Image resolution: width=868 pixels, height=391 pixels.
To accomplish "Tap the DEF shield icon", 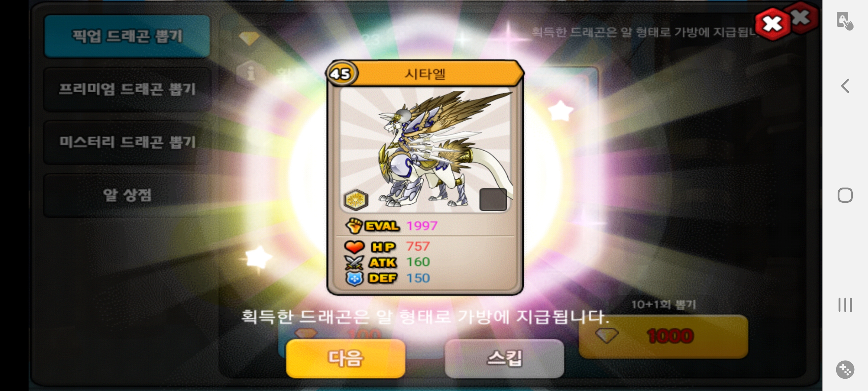I will (x=354, y=278).
